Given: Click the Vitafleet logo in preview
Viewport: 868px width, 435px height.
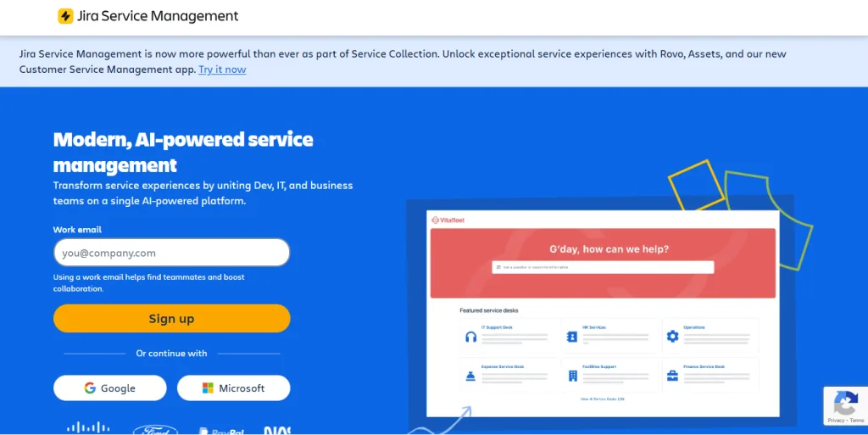Looking at the screenshot, I should tap(448, 220).
